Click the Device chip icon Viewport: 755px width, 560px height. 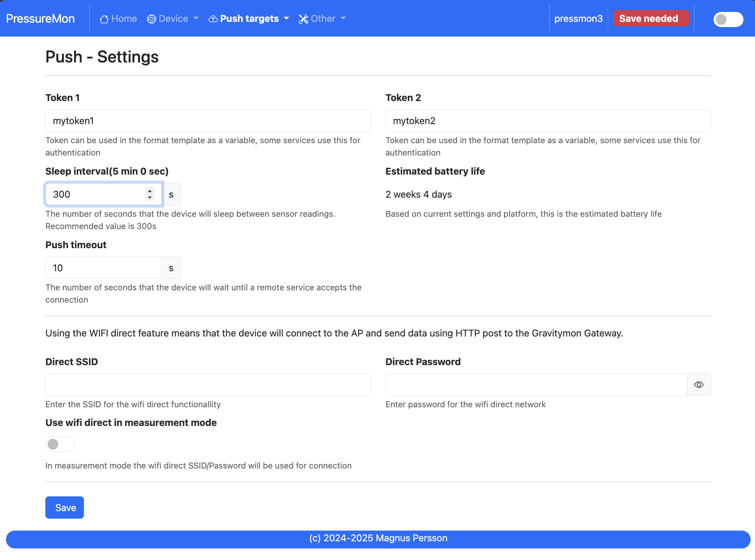(x=152, y=19)
